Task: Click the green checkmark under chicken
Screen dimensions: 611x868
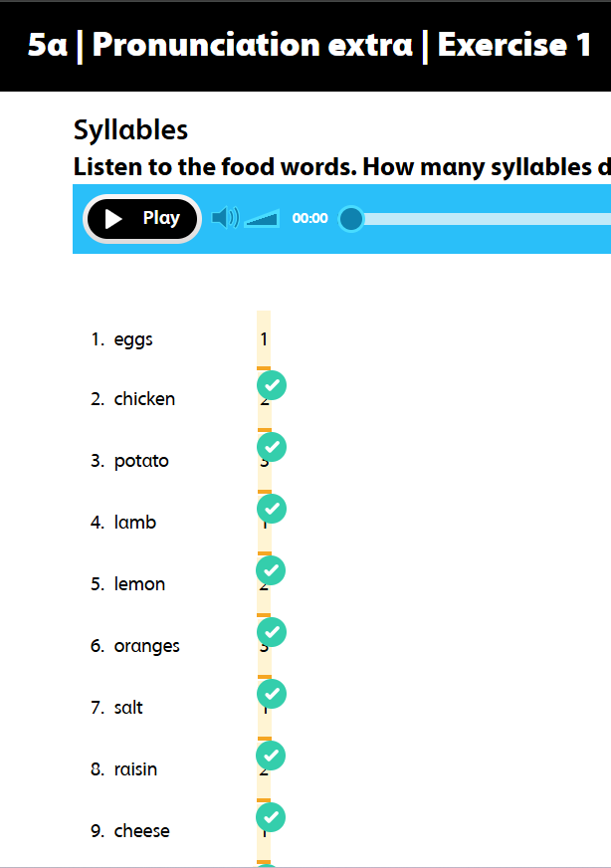Action: pyautogui.click(x=272, y=447)
